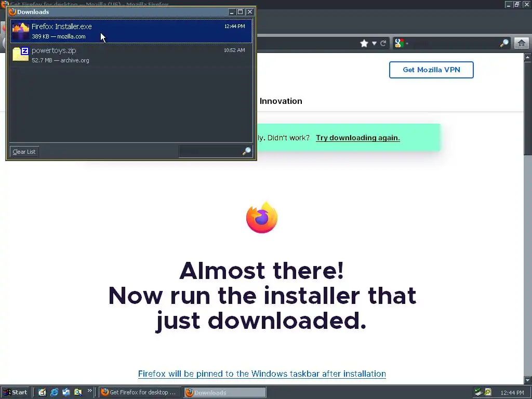This screenshot has width=532, height=399.
Task: Click the Safely Remove Hardware tray icon
Action: [478, 392]
